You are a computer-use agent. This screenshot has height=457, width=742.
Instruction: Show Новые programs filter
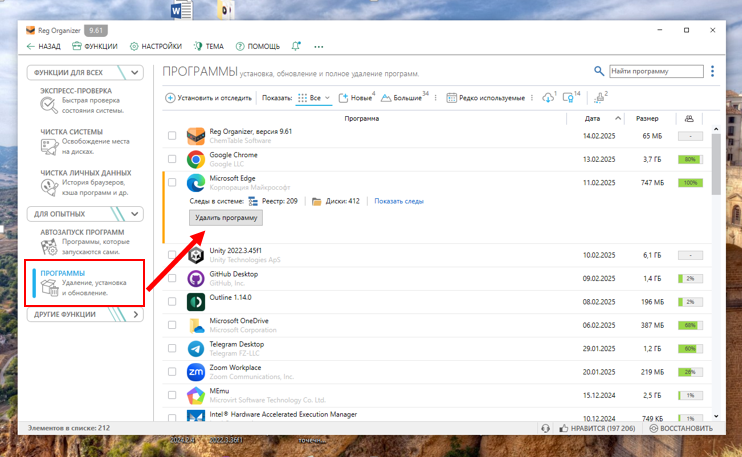pyautogui.click(x=356, y=98)
